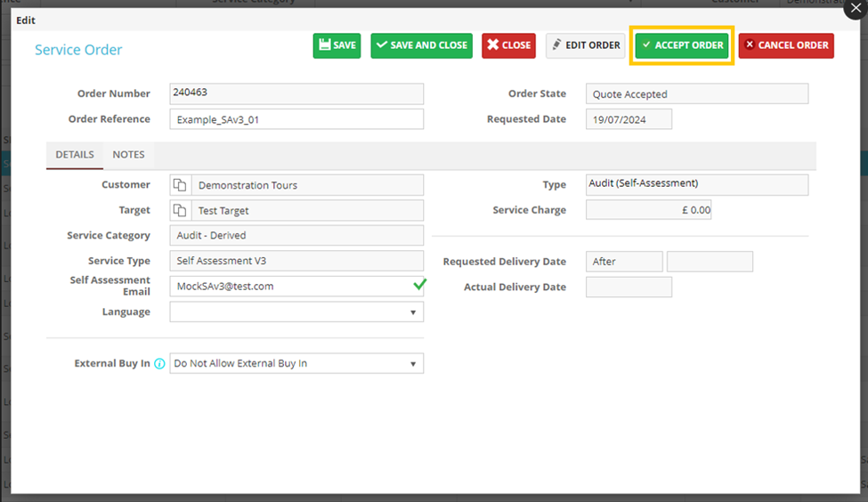Click the External Buy In info icon
868x502 pixels.
(160, 364)
